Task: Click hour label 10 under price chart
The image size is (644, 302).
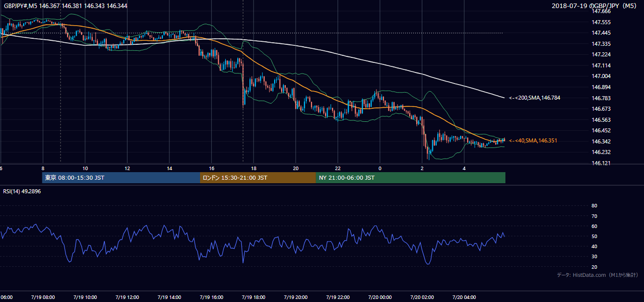Action: tap(85, 168)
